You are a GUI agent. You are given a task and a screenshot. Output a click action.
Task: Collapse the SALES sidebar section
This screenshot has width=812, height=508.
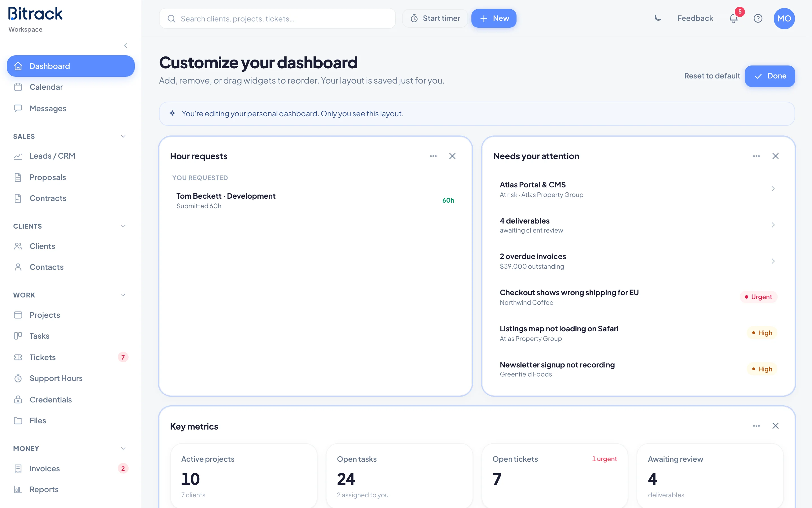[x=123, y=136]
